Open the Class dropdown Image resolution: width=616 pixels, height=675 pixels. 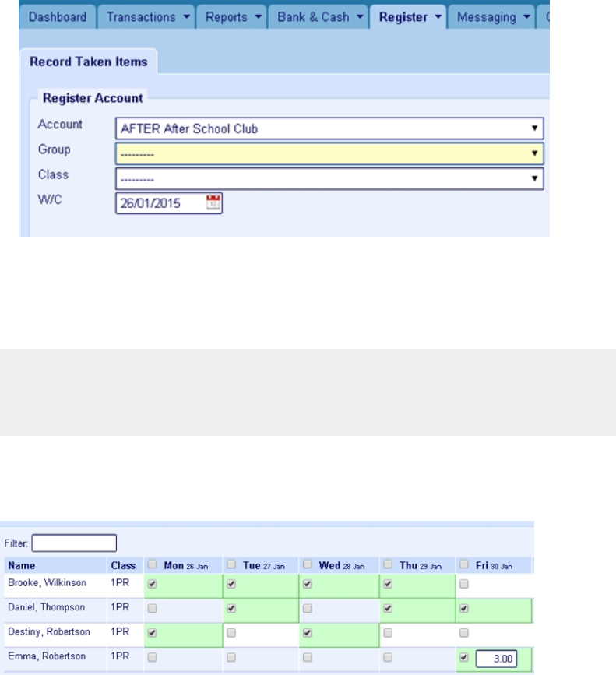(x=329, y=178)
